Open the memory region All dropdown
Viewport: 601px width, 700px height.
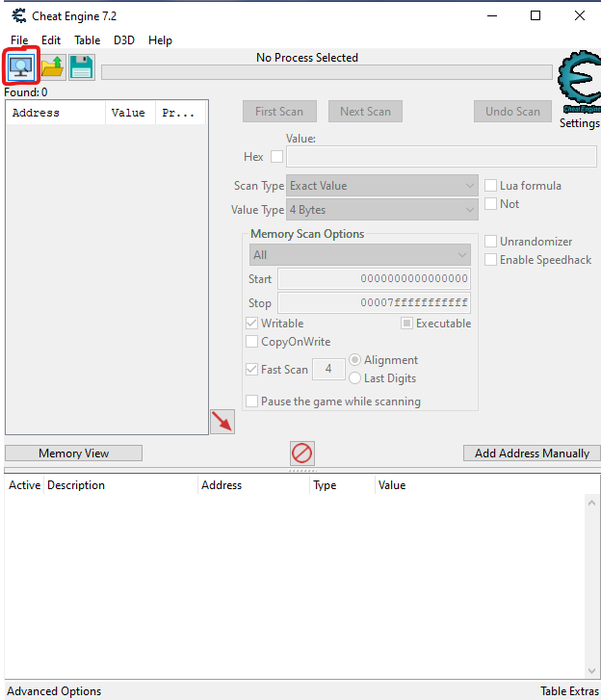360,255
